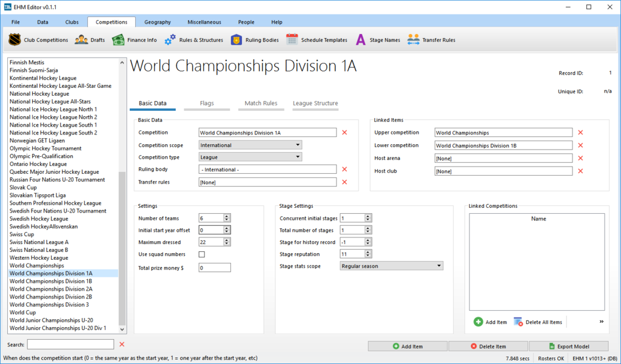
Task: Click the Export Model button
Action: coord(569,346)
